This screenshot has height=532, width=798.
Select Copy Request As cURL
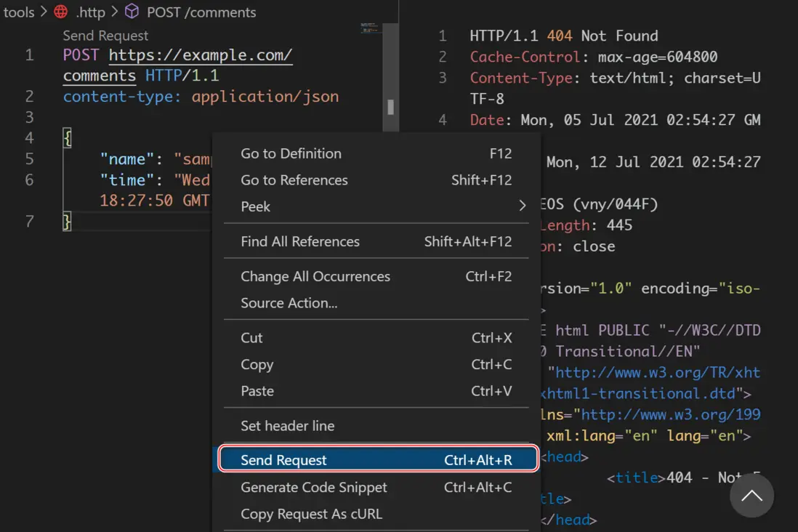tap(311, 514)
